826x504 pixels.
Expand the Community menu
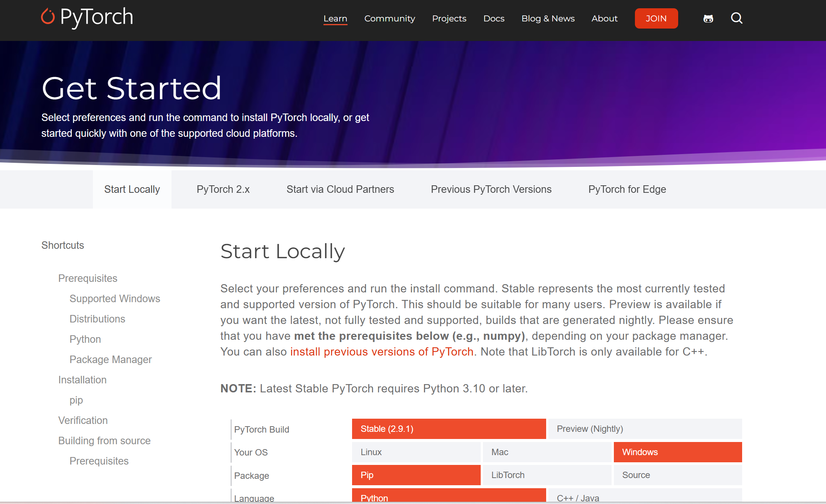[x=390, y=18]
